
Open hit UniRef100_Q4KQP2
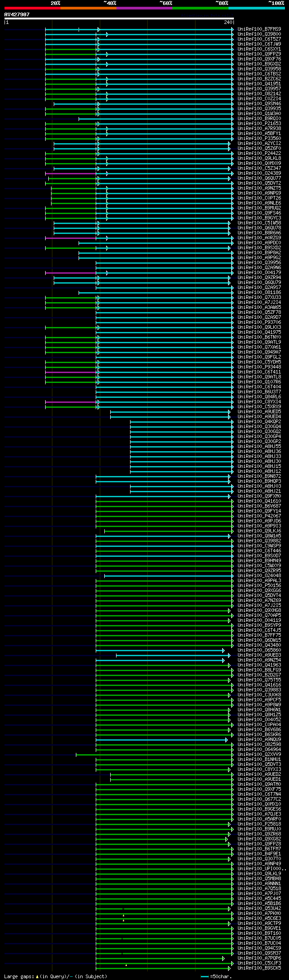[259, 421]
